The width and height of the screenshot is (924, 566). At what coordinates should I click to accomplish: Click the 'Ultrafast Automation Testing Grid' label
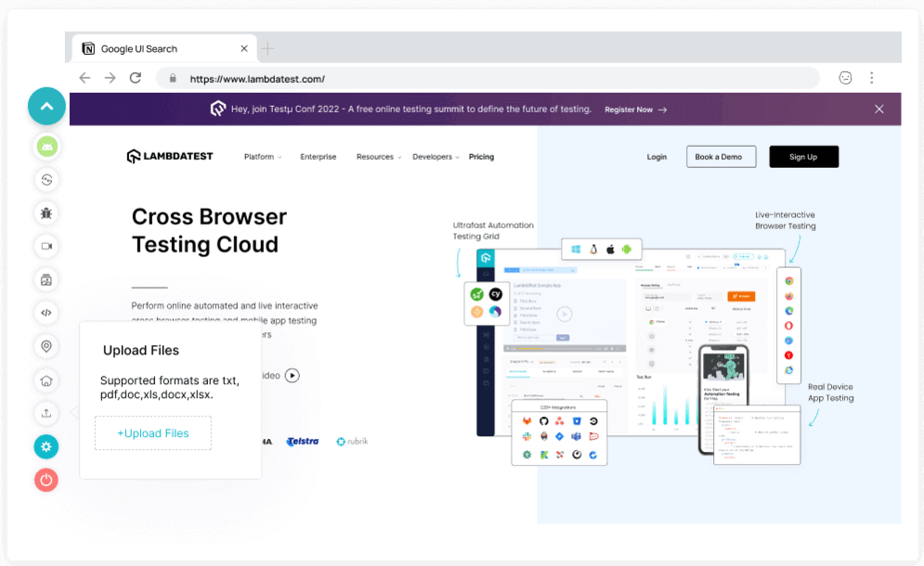(493, 230)
